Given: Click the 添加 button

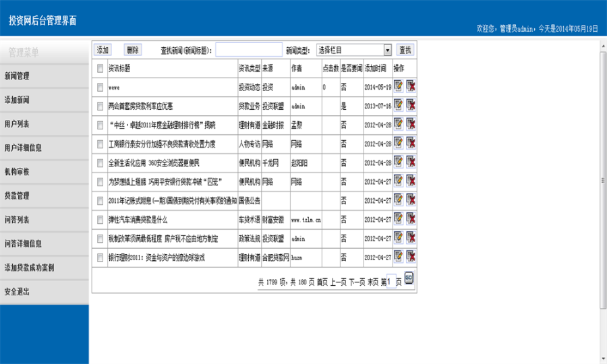Looking at the screenshot, I should 103,50.
